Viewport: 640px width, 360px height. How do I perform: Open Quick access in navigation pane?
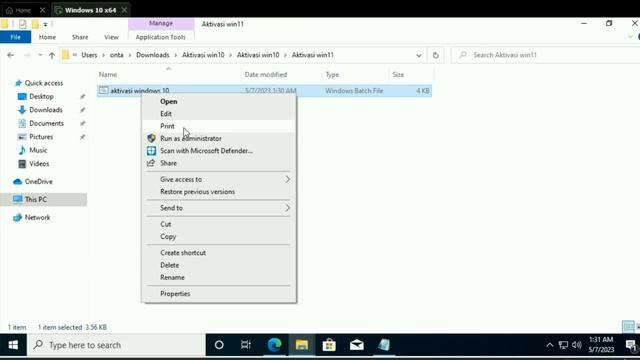point(44,83)
